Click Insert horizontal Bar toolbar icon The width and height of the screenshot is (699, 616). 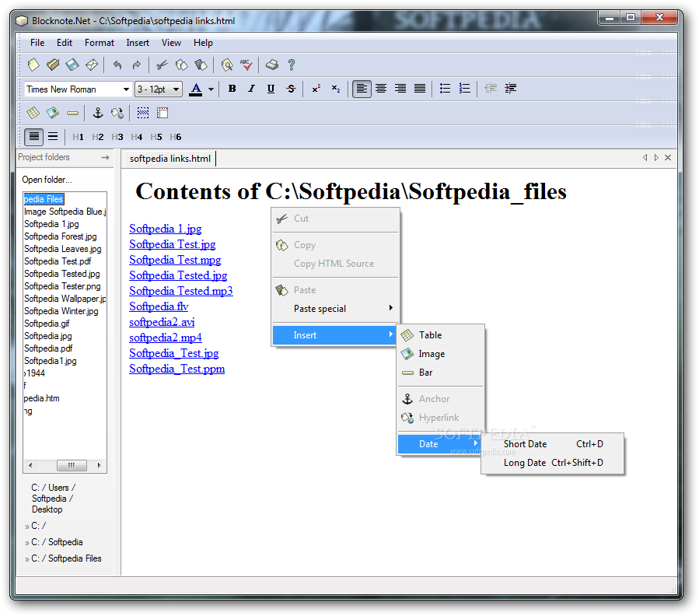click(72, 114)
